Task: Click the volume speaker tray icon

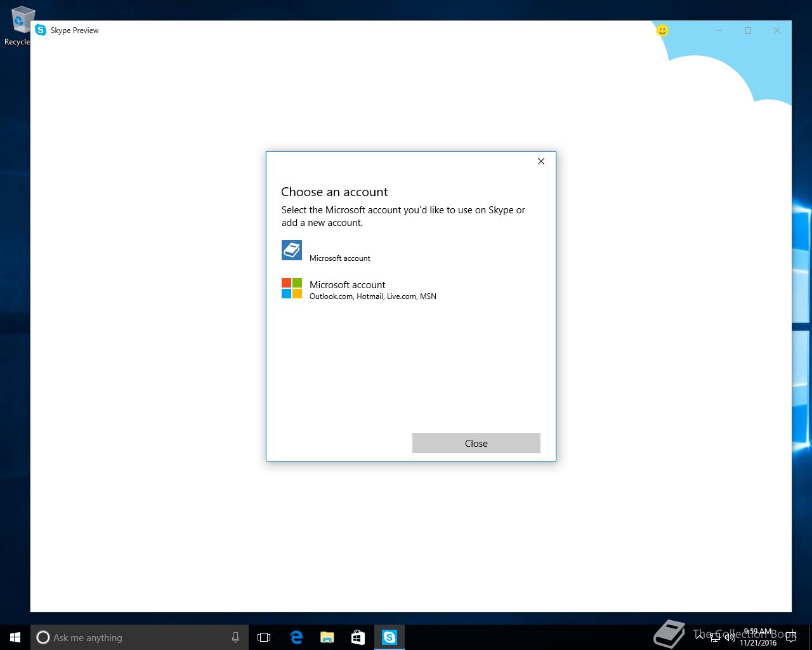Action: click(730, 637)
